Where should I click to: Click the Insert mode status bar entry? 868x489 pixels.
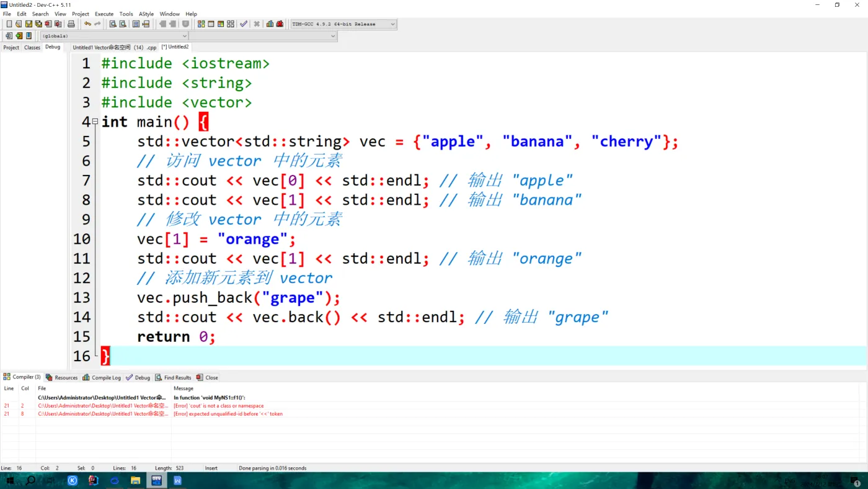(x=211, y=468)
